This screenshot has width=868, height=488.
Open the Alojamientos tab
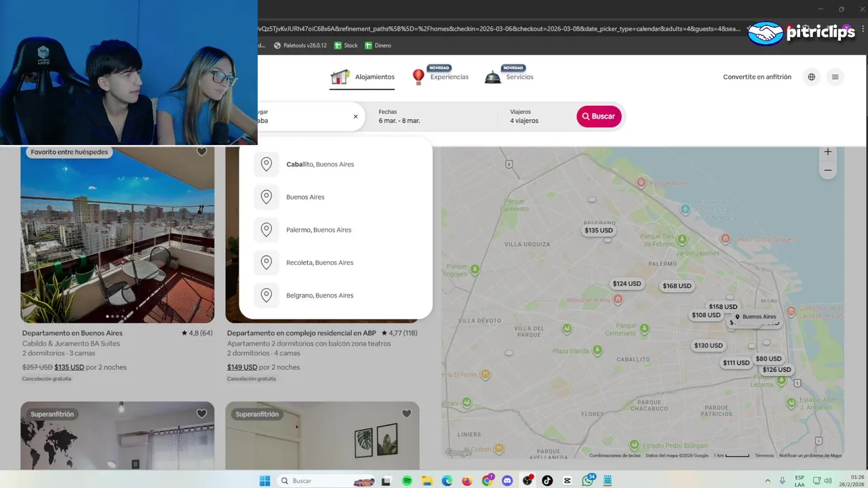(x=362, y=77)
